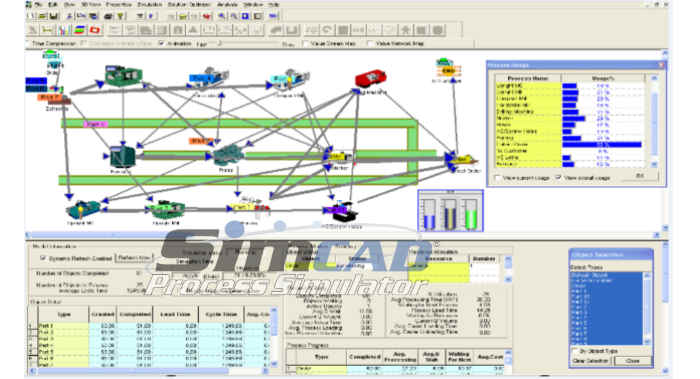Image resolution: width=700 pixels, height=379 pixels.
Task: Click the Clear Selection button
Action: click(591, 361)
